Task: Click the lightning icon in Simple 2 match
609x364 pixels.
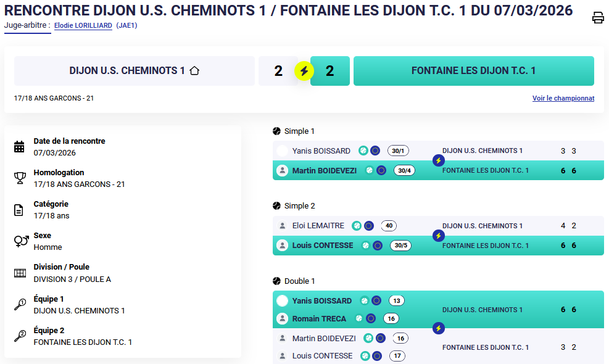Action: (439, 236)
